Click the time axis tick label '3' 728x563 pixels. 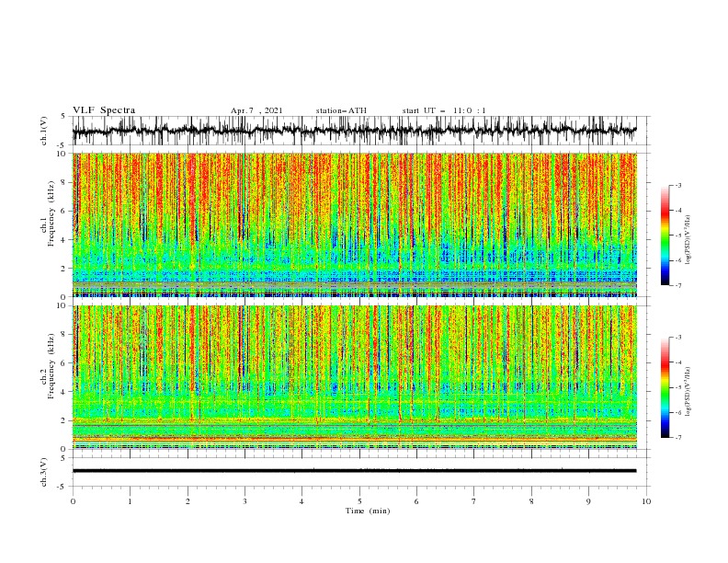(245, 501)
